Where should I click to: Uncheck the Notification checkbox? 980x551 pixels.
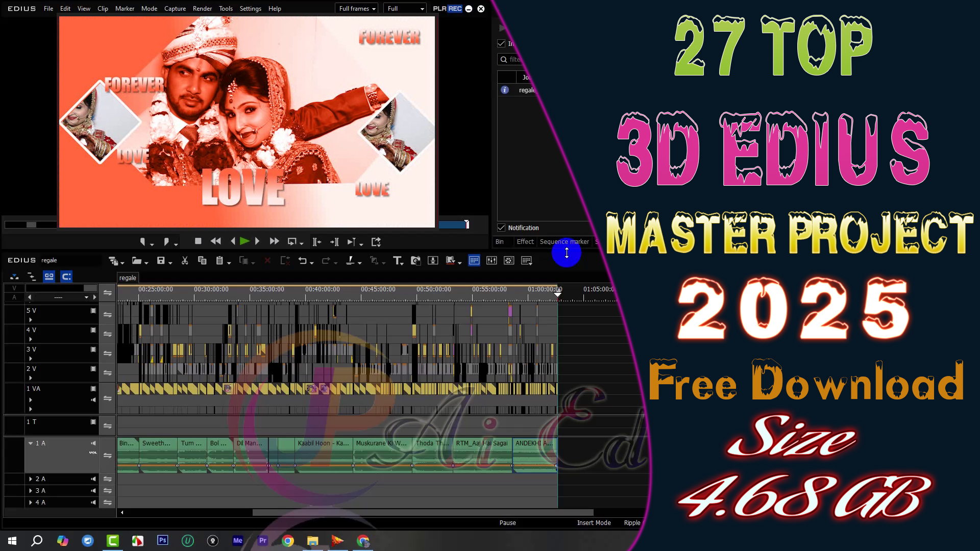pyautogui.click(x=501, y=228)
